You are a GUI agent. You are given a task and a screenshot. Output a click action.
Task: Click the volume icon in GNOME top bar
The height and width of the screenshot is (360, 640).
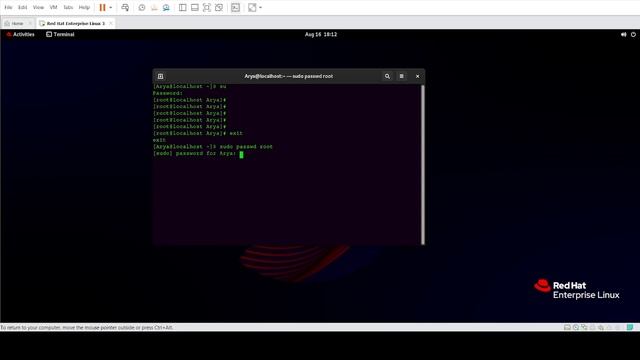coord(623,35)
